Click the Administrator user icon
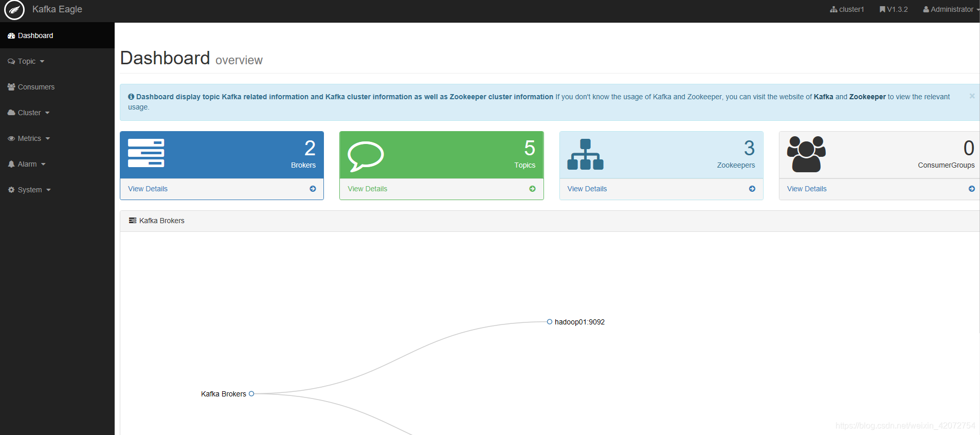This screenshot has height=435, width=980. click(x=926, y=9)
